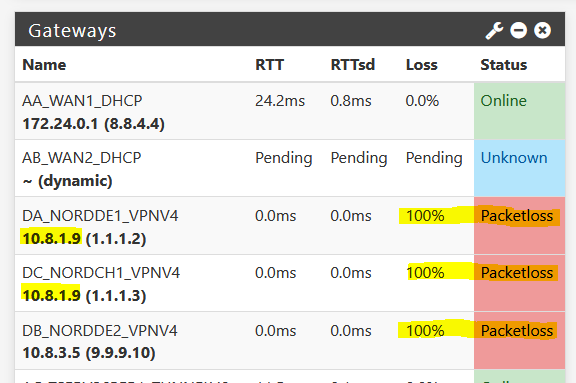This screenshot has height=383, width=576.
Task: Select the Status column header
Action: 504,65
